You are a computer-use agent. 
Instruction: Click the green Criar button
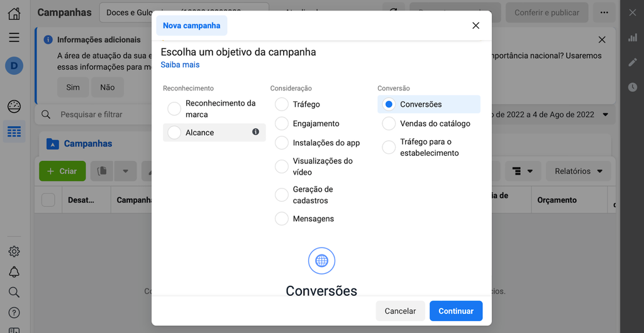[x=62, y=171]
